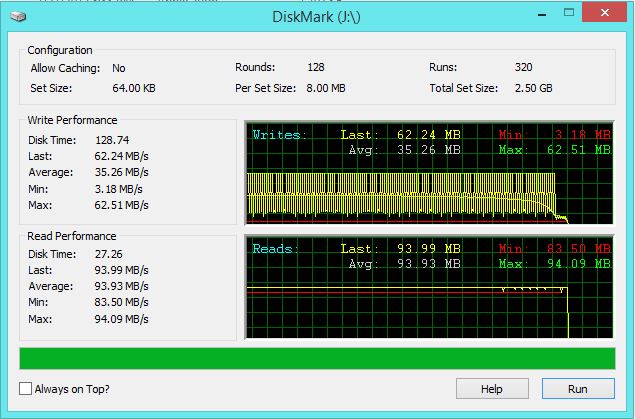Viewport: 635px width, 419px height.
Task: Select write Last value 62.24 MB/s
Action: coord(121,156)
